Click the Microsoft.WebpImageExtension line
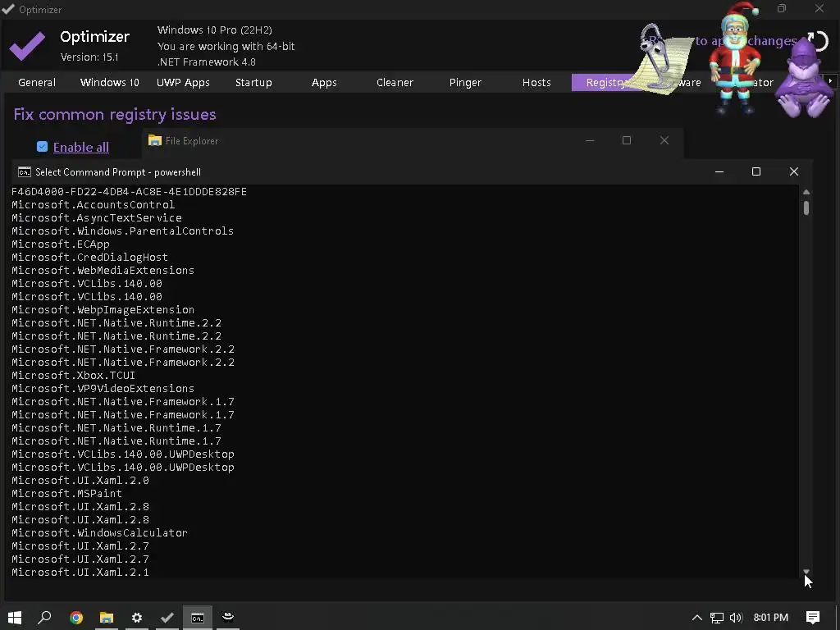 (x=103, y=309)
